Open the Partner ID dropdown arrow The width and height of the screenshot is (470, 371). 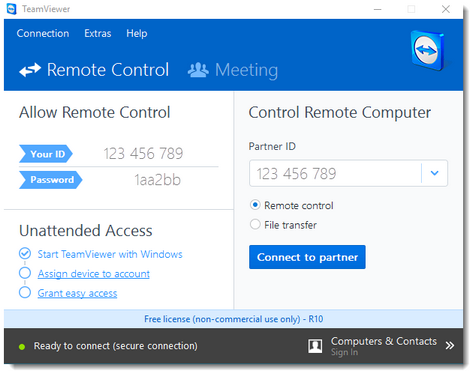[x=434, y=173]
